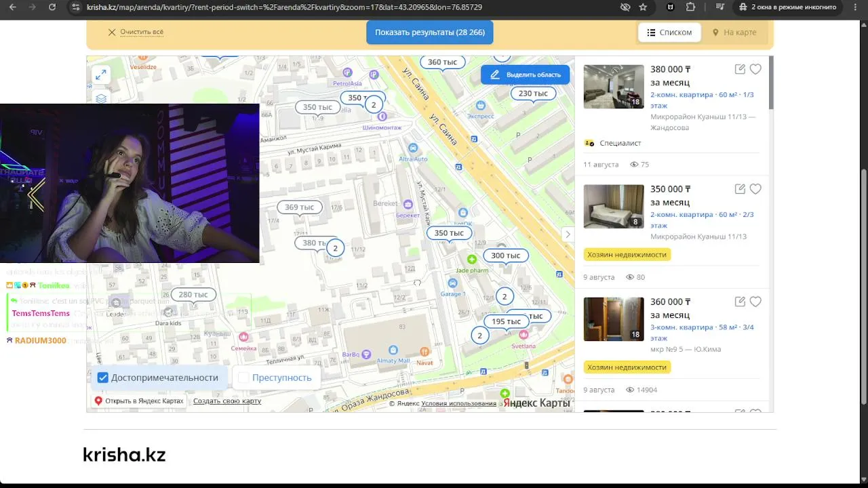Image resolution: width=868 pixels, height=488 pixels.
Task: Click cluster marker 2 beside 380 тыс
Action: [x=335, y=248]
